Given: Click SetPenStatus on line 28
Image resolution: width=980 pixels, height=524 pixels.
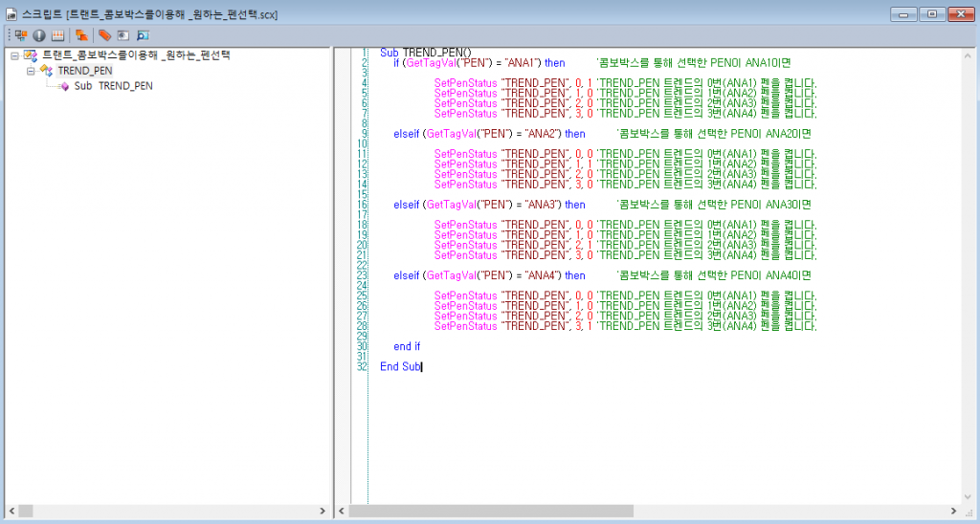Looking at the screenshot, I should tap(466, 326).
